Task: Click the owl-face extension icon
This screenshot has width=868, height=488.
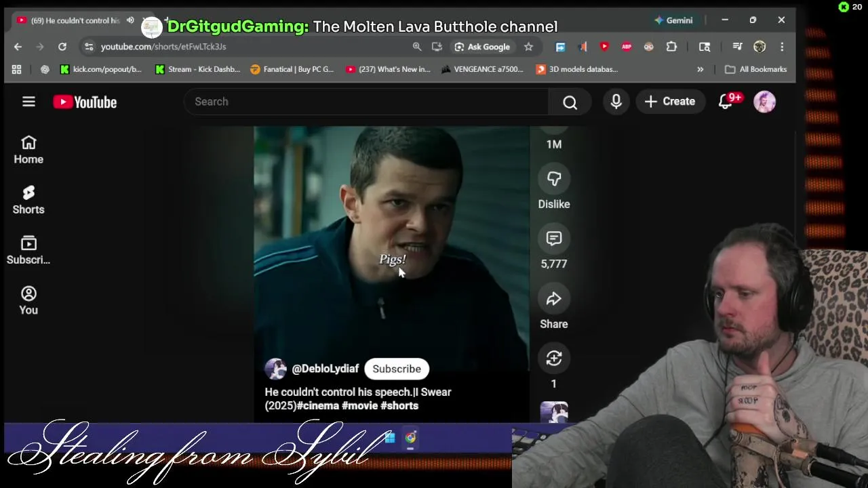Action: tap(649, 47)
